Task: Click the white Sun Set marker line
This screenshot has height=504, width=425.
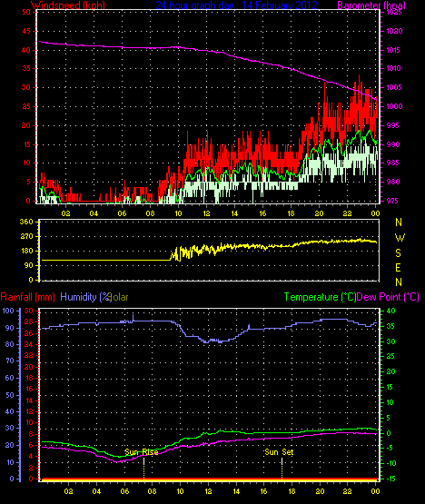Action: tap(282, 462)
